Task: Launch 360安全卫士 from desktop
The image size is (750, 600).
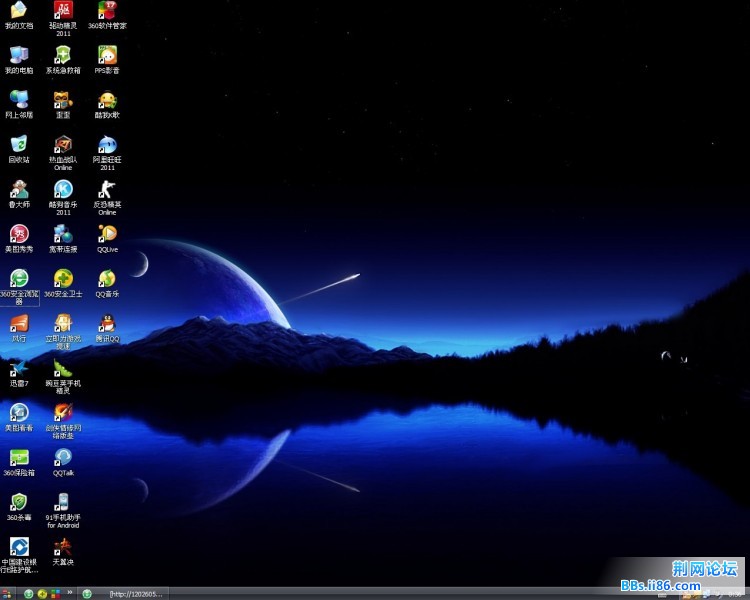Action: (x=63, y=278)
